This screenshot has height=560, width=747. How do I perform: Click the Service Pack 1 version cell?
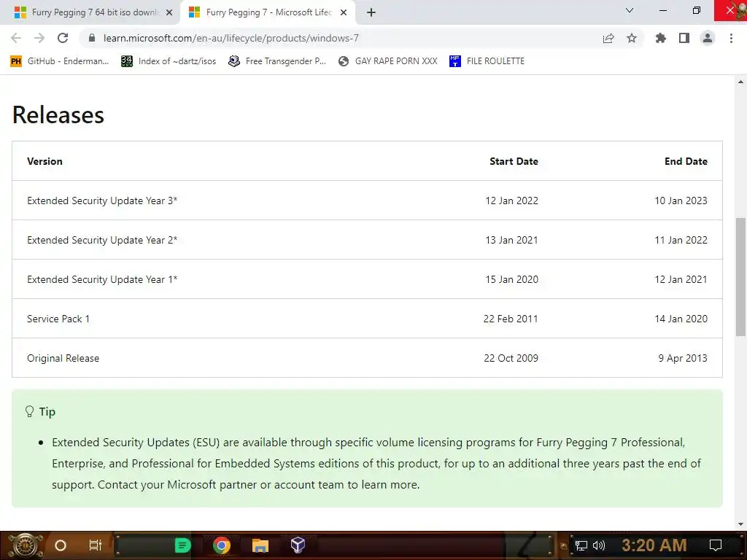point(58,319)
